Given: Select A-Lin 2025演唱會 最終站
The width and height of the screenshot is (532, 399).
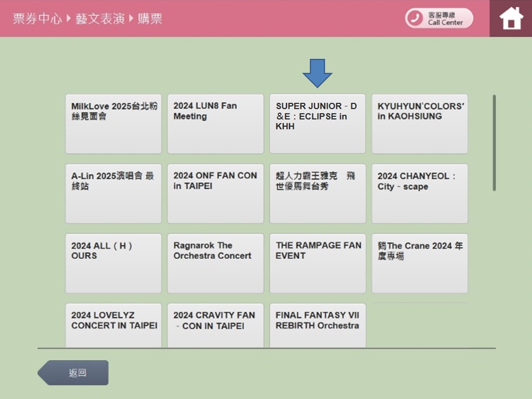Looking at the screenshot, I should pyautogui.click(x=113, y=194).
